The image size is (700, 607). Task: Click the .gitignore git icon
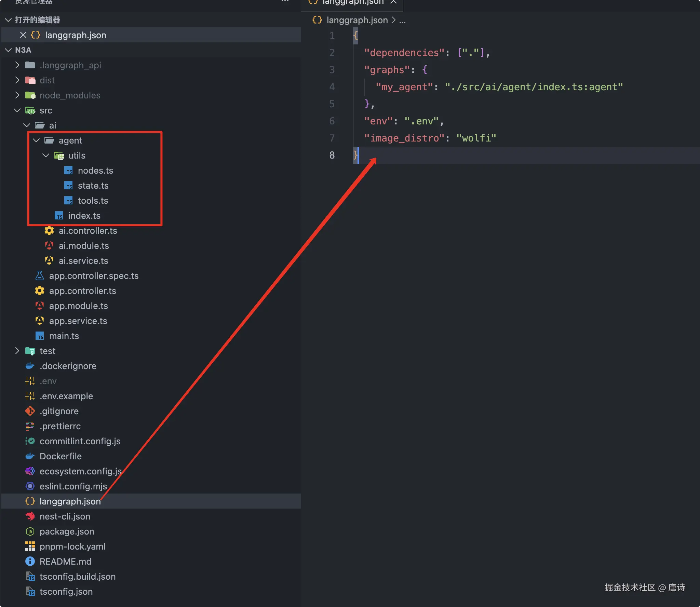point(30,411)
